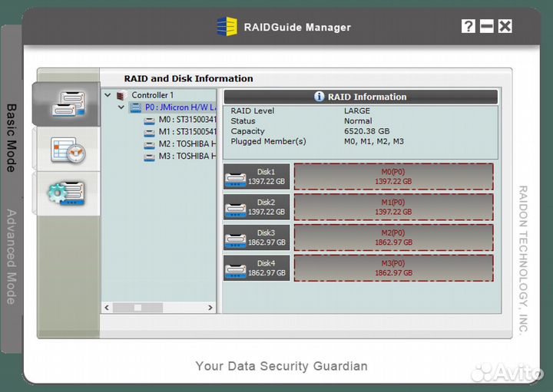Click the Controller 1 icon
553x392 pixels.
coord(121,95)
